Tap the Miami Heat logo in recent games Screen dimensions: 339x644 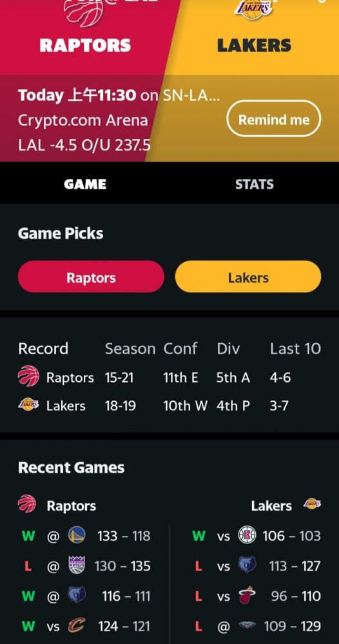click(x=247, y=596)
